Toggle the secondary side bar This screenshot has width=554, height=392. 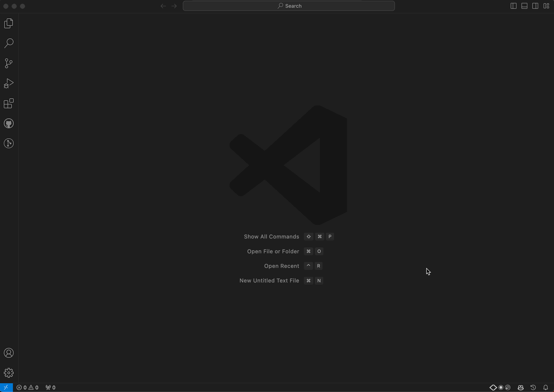coord(535,6)
